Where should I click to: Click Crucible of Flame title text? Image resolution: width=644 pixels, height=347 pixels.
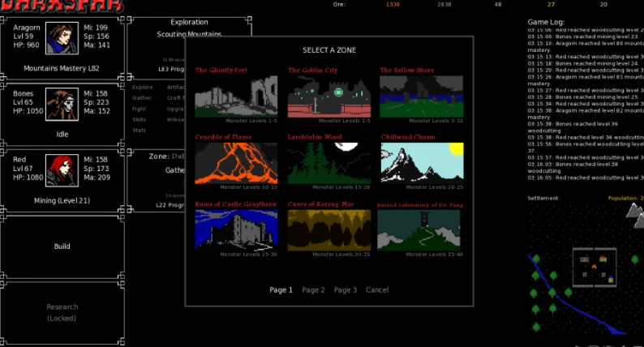[223, 137]
